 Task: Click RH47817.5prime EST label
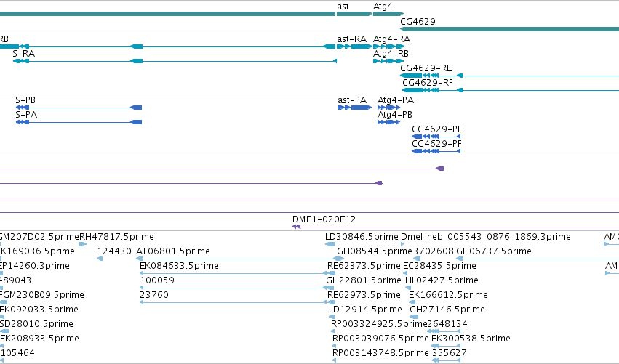pos(117,237)
